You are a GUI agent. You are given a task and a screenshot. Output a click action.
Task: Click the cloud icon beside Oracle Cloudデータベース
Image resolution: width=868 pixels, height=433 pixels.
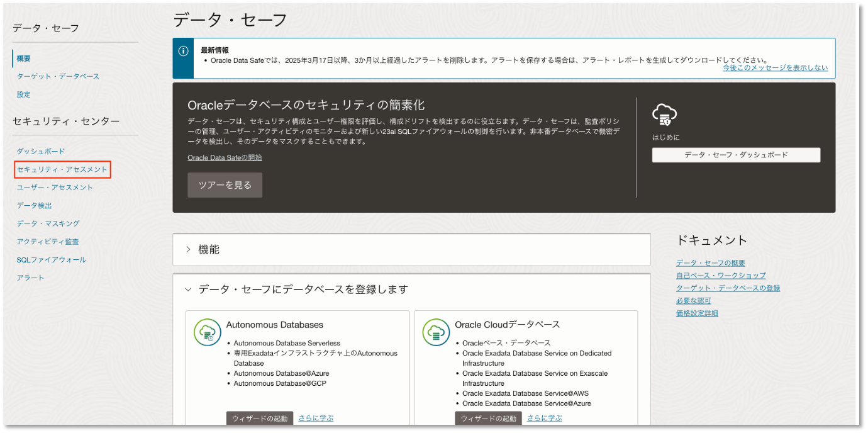(x=435, y=332)
